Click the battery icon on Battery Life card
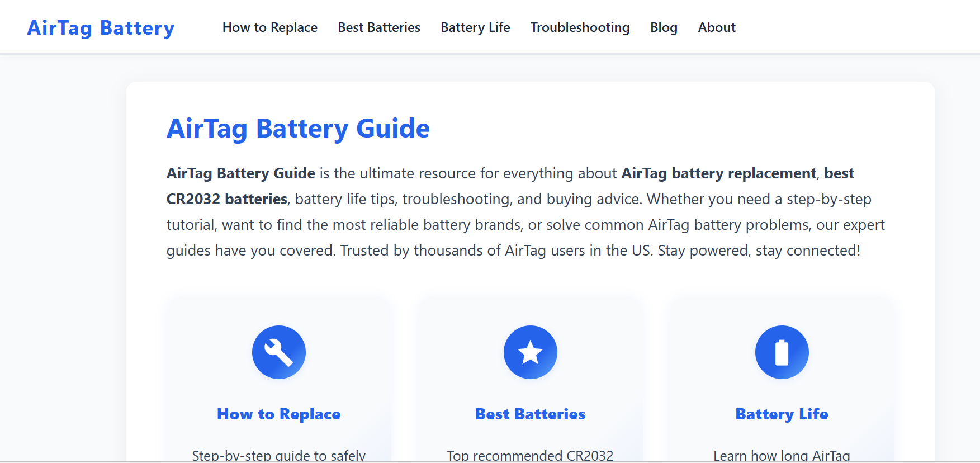980x463 pixels. [782, 352]
